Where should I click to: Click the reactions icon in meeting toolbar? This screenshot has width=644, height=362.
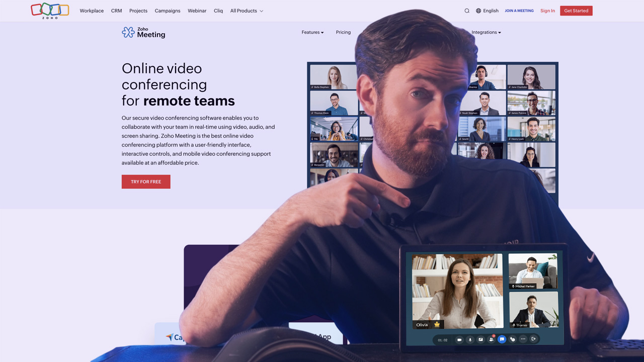tap(512, 339)
